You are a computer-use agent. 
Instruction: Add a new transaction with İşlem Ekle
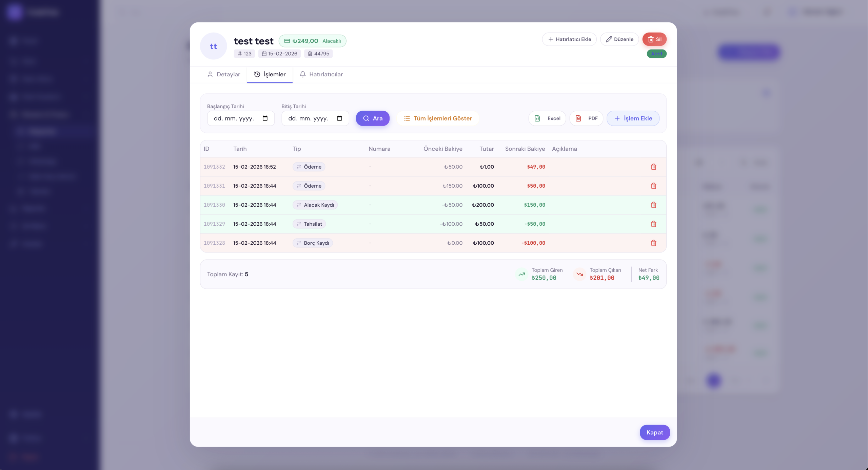(633, 118)
